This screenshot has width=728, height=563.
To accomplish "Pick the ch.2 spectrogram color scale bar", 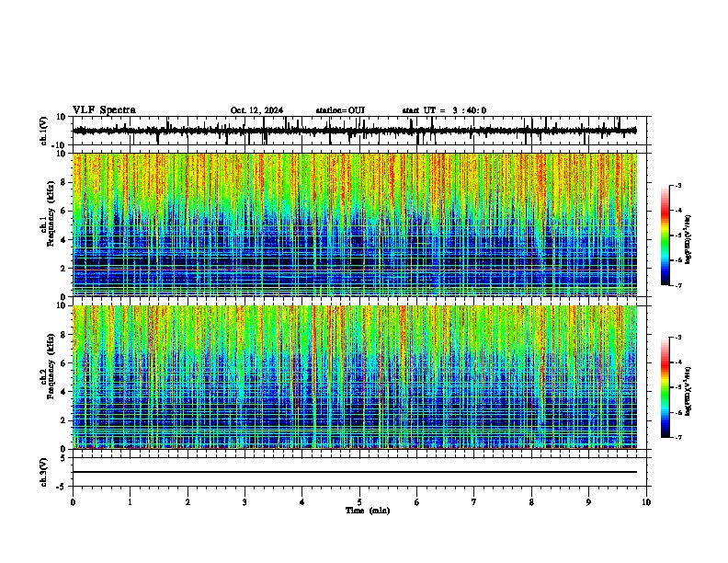I will point(665,387).
